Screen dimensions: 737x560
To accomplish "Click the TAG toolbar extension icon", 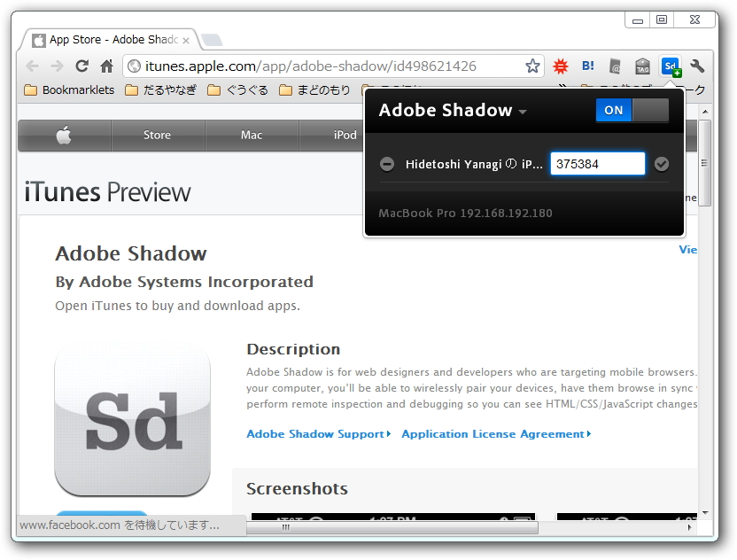I will 643,66.
